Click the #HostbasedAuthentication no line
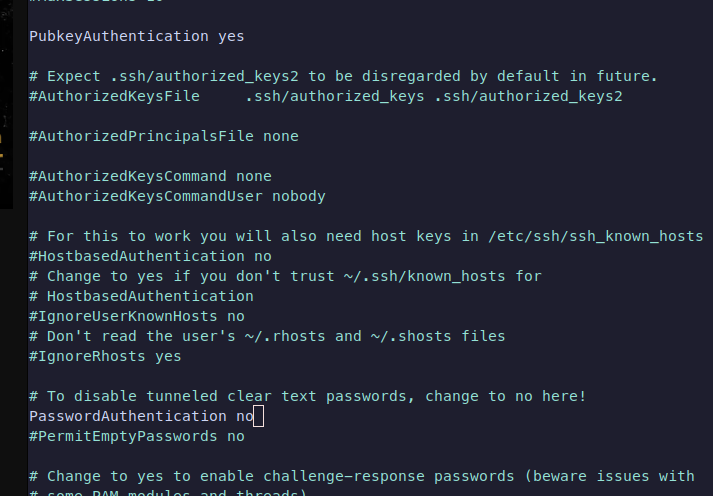Screen dimensions: 713x496 (150, 256)
